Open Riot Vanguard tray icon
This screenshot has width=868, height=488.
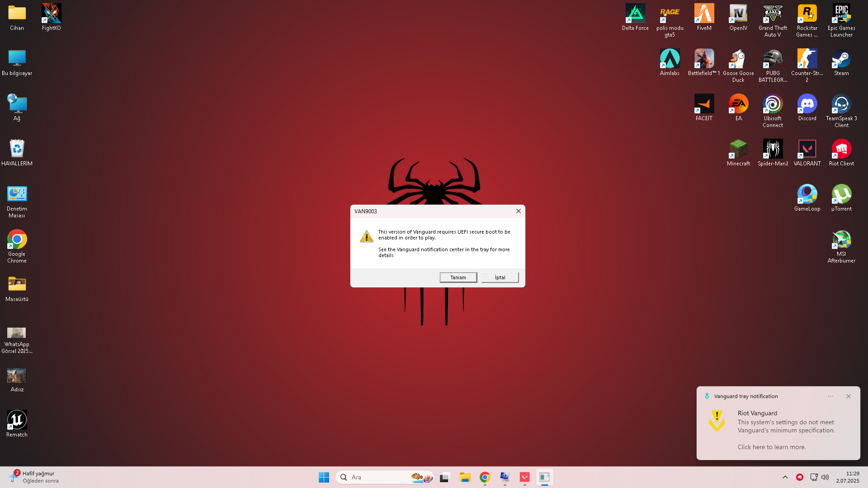(800, 477)
